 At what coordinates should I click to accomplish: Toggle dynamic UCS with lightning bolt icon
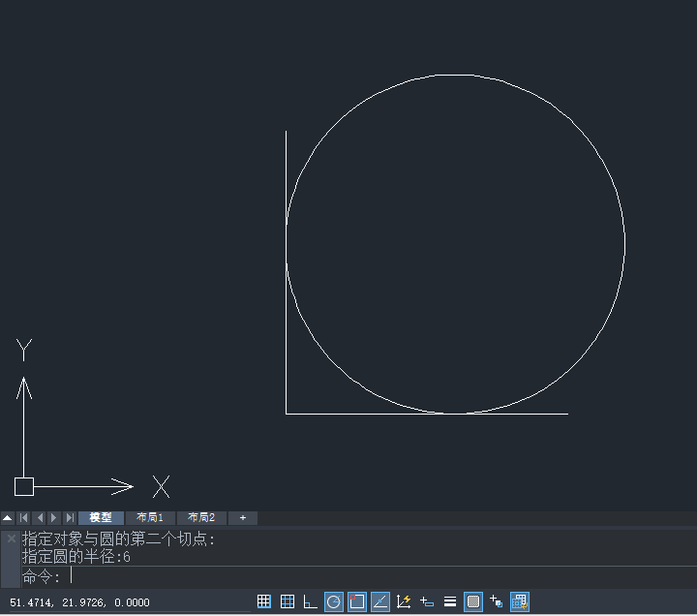point(404,601)
